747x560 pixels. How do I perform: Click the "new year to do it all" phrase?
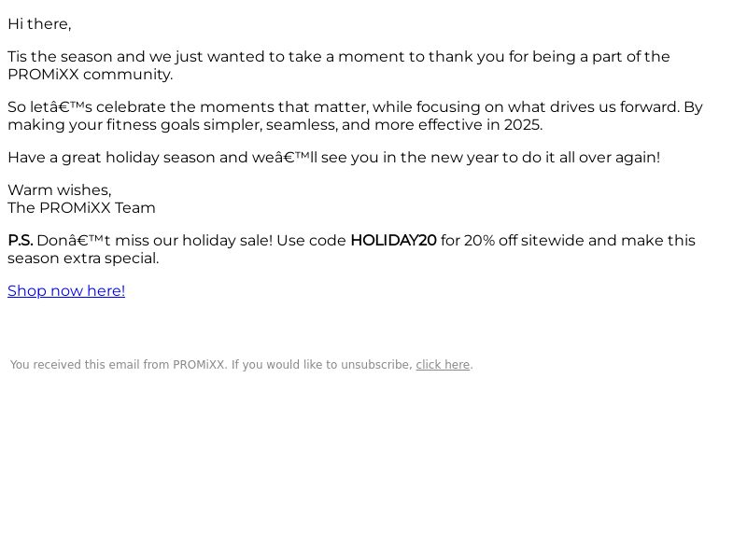pos(502,157)
